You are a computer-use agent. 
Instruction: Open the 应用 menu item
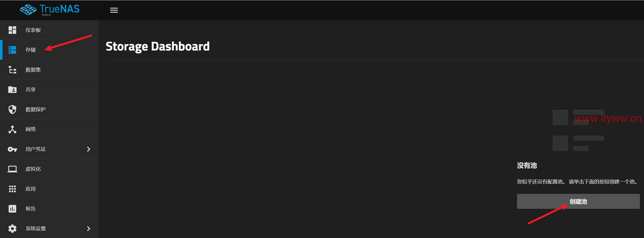click(x=50, y=189)
